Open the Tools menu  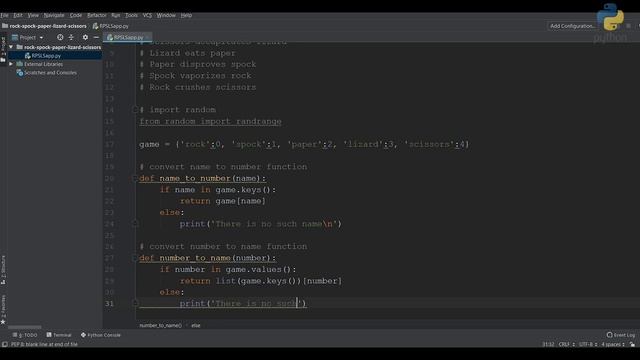click(x=131, y=15)
